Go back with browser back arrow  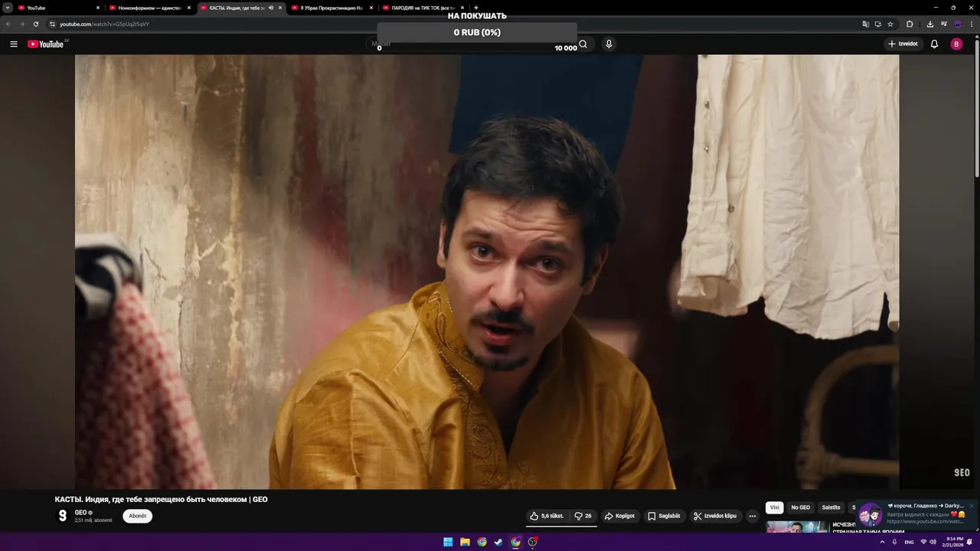pos(8,24)
